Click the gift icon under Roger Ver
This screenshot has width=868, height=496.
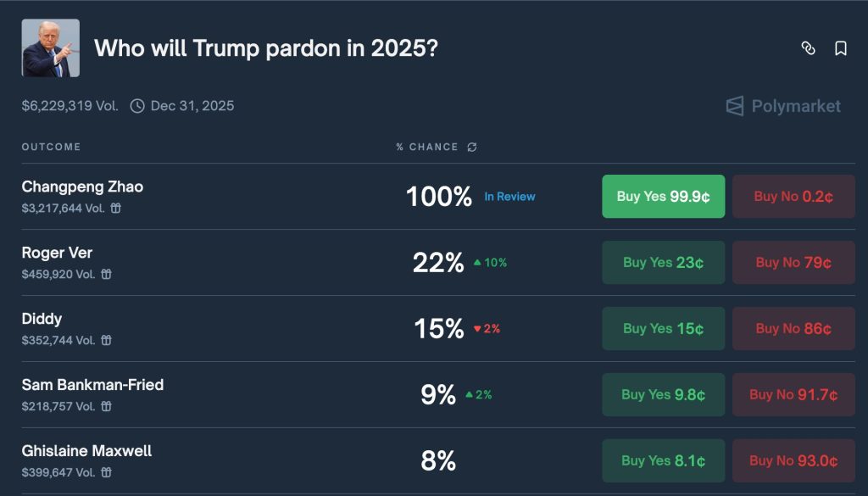pyautogui.click(x=107, y=274)
